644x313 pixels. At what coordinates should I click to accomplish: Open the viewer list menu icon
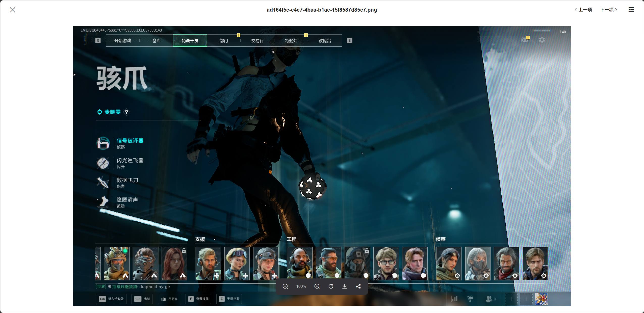point(631,10)
